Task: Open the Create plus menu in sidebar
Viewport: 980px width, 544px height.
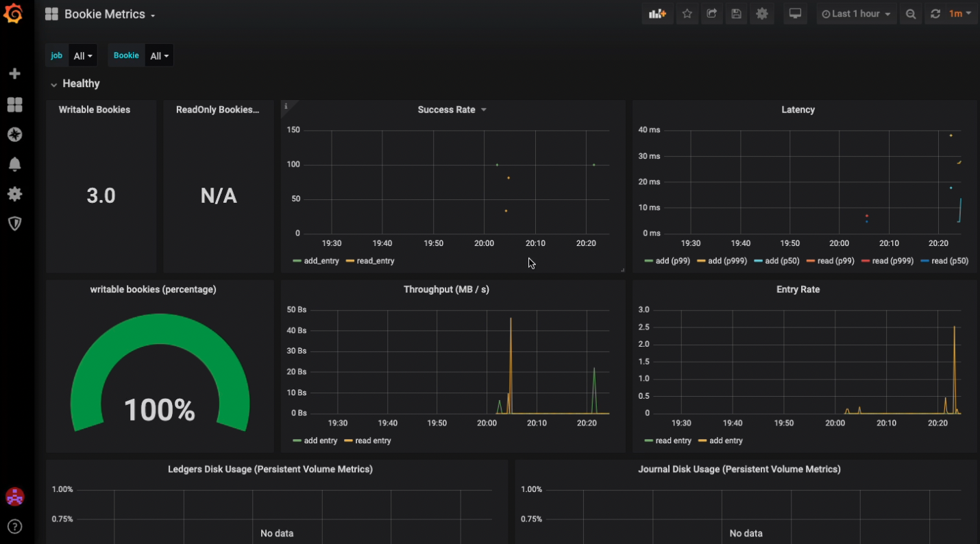Action: click(x=14, y=73)
